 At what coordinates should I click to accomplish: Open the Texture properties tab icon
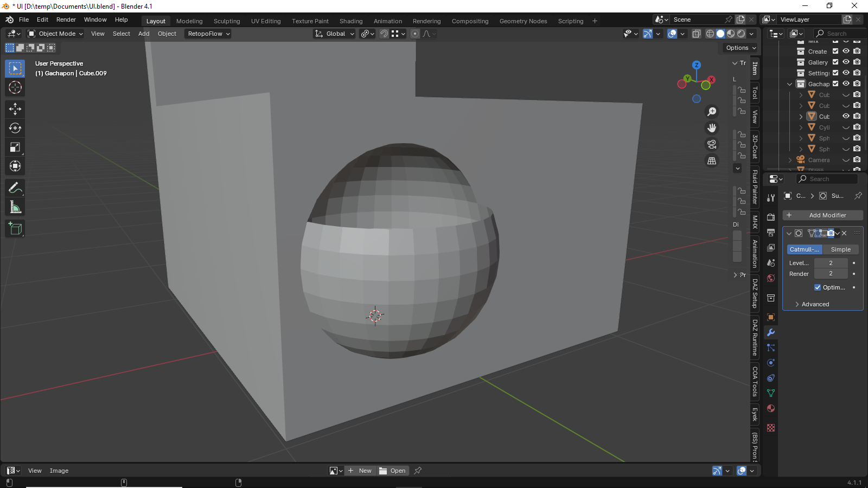pos(771,428)
